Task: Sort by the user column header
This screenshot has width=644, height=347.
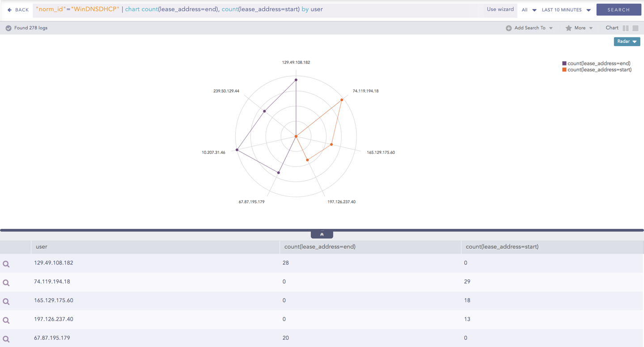Action: pos(42,247)
